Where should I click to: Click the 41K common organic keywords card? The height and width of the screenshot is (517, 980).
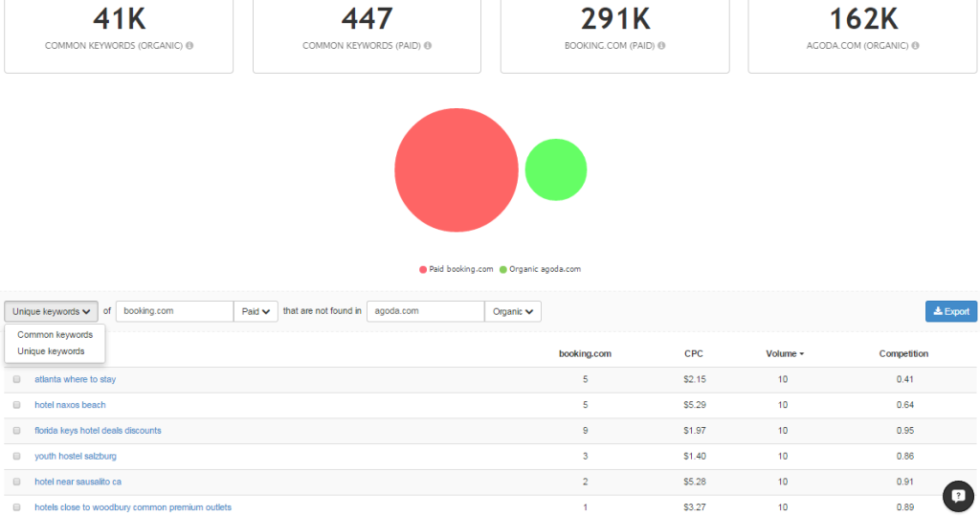[119, 36]
